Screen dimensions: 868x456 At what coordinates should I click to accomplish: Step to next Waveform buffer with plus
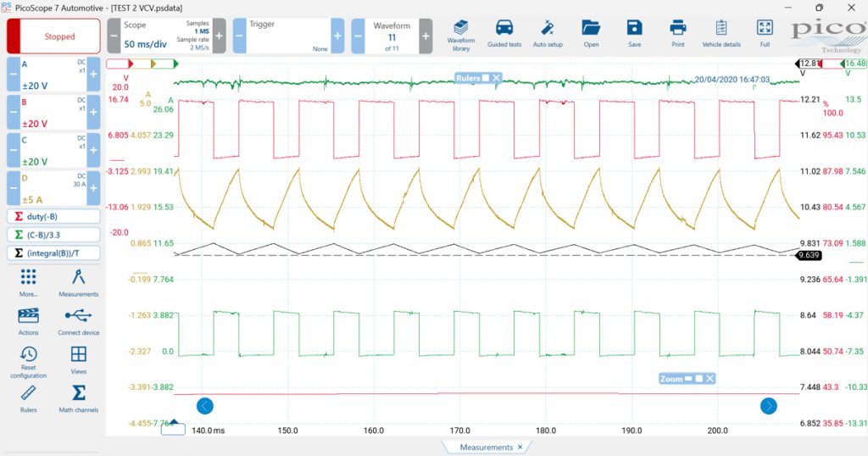426,36
